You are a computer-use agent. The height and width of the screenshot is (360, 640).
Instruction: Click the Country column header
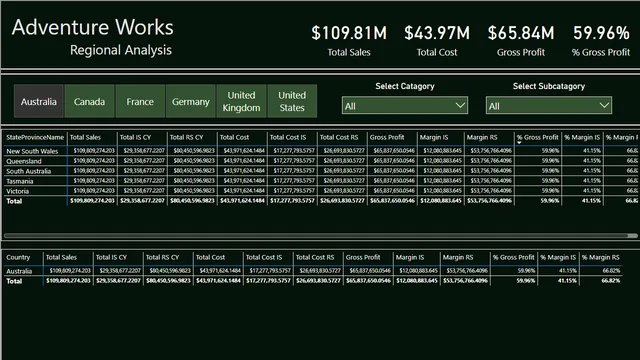[x=18, y=258]
